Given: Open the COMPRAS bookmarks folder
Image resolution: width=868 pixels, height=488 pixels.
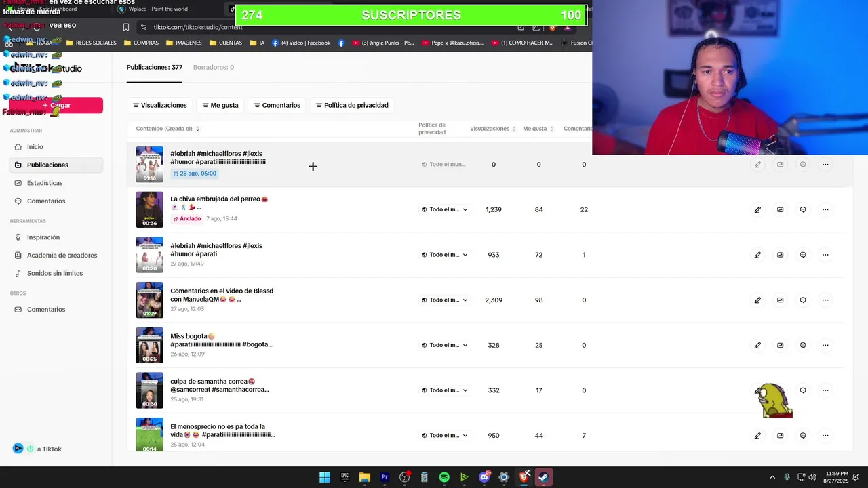Looking at the screenshot, I should 141,43.
